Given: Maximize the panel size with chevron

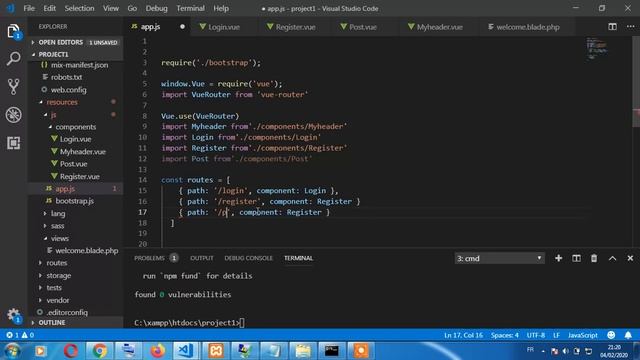Looking at the screenshot, I should coord(612,258).
